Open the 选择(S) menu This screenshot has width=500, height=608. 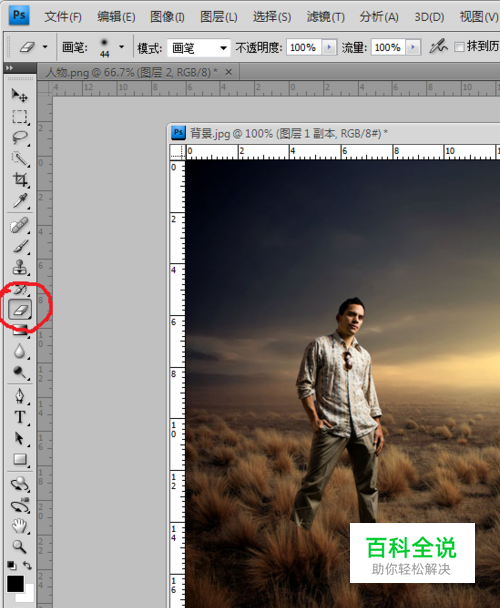272,17
